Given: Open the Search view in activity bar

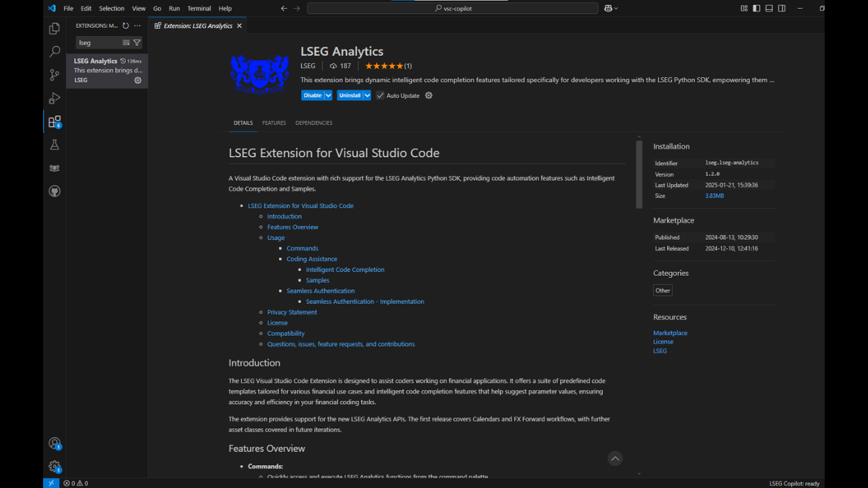Looking at the screenshot, I should (x=54, y=51).
